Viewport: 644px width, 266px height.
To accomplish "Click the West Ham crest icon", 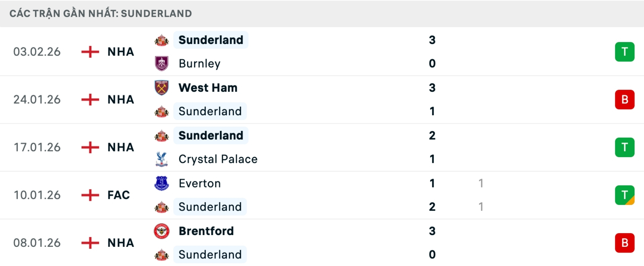I will (162, 87).
